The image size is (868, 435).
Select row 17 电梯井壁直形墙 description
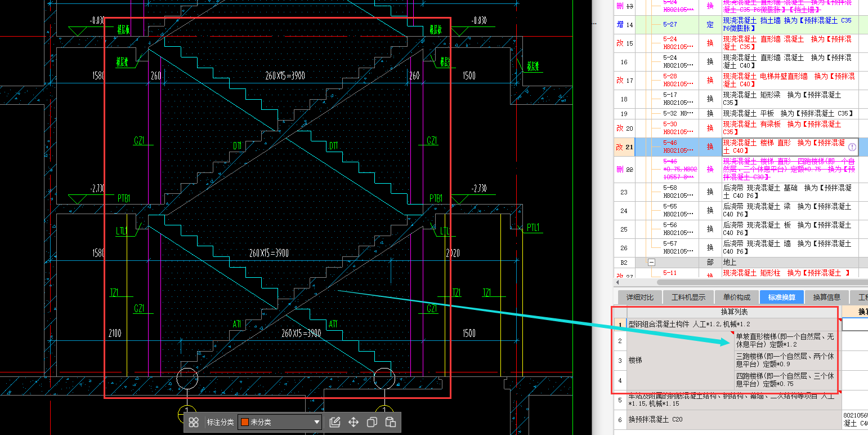click(790, 80)
